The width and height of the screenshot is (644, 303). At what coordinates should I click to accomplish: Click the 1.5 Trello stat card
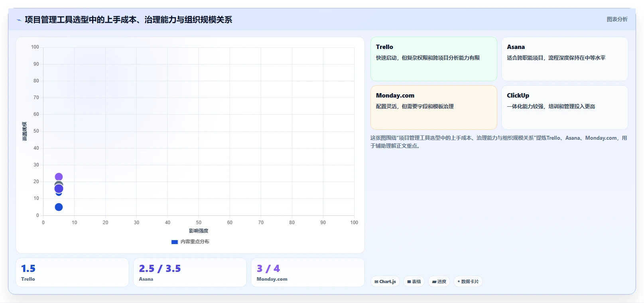point(72,272)
